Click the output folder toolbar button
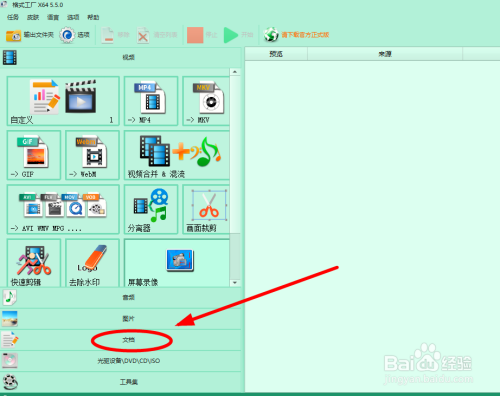The image size is (500, 396). pos(30,35)
